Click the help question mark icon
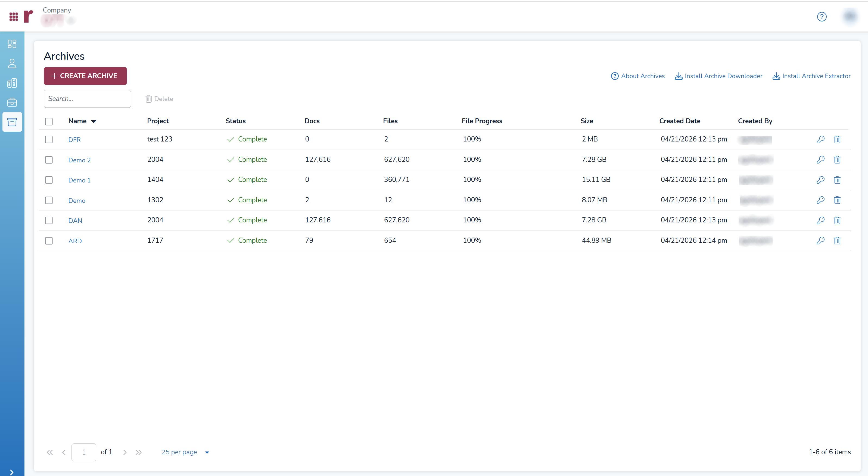Screen dimensions: 868x476 (822, 17)
